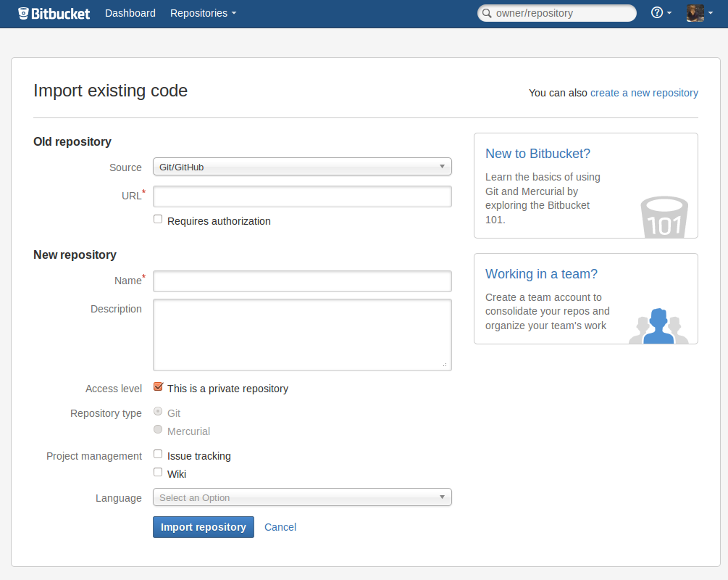The image size is (728, 580).
Task: Click the search magnifier icon
Action: click(x=487, y=13)
